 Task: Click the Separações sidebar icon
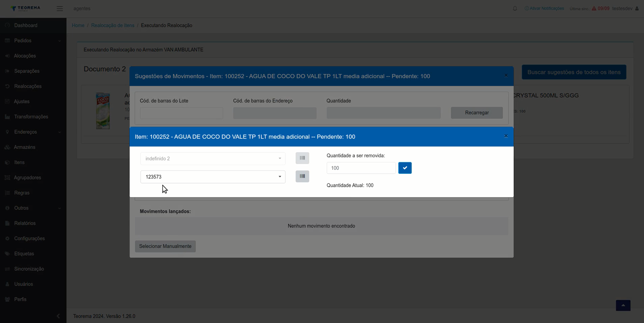coord(7,71)
